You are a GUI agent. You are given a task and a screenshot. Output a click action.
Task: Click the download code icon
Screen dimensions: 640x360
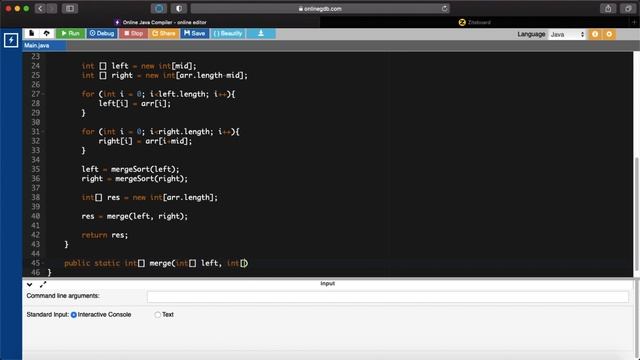(x=261, y=33)
